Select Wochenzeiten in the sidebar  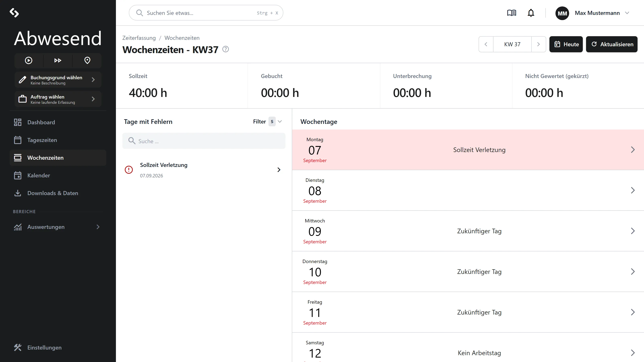point(58,158)
